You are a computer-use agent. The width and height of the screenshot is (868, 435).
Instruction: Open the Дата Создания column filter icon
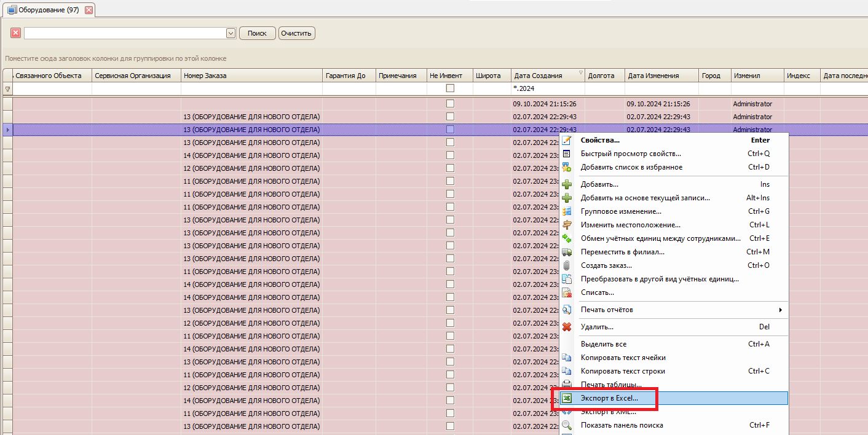click(x=581, y=73)
